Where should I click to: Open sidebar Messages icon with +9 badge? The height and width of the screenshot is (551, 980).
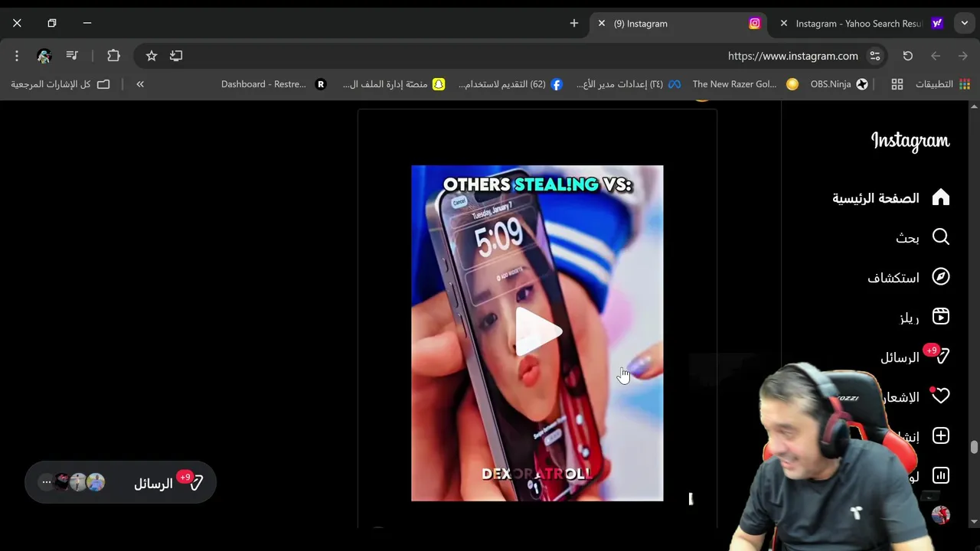(x=941, y=357)
